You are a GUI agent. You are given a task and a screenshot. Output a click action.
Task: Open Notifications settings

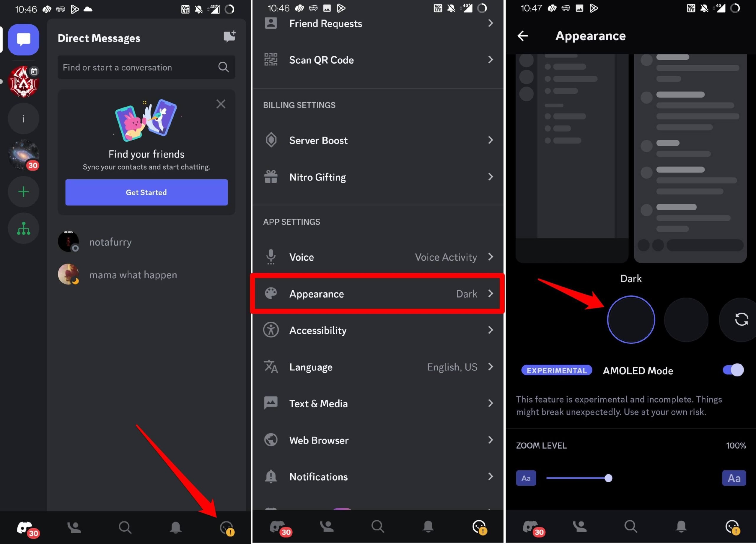[378, 476]
